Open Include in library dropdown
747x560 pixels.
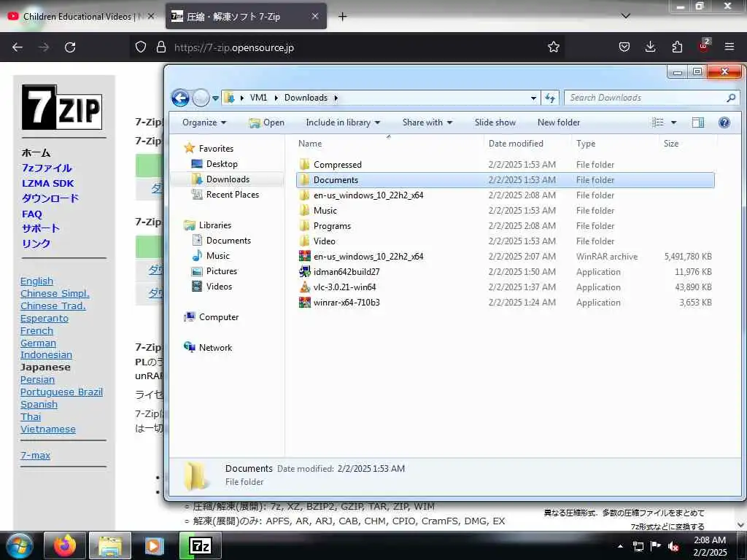tap(343, 122)
